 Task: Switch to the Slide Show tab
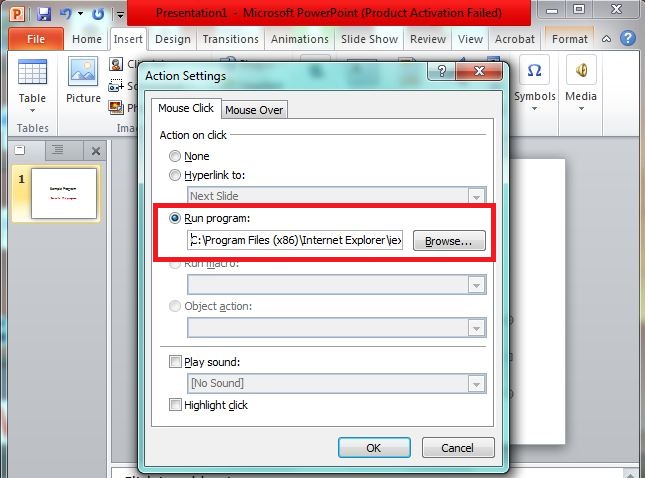tap(369, 39)
